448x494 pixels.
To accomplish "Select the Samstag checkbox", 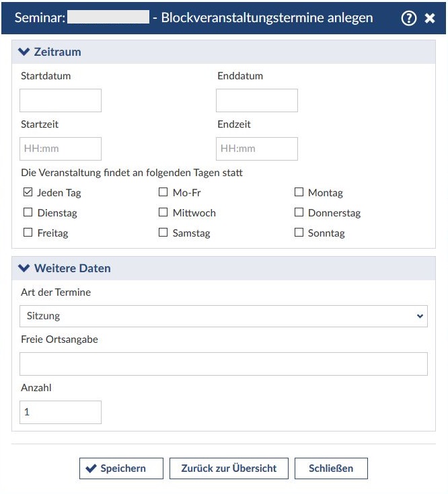I will 163,233.
